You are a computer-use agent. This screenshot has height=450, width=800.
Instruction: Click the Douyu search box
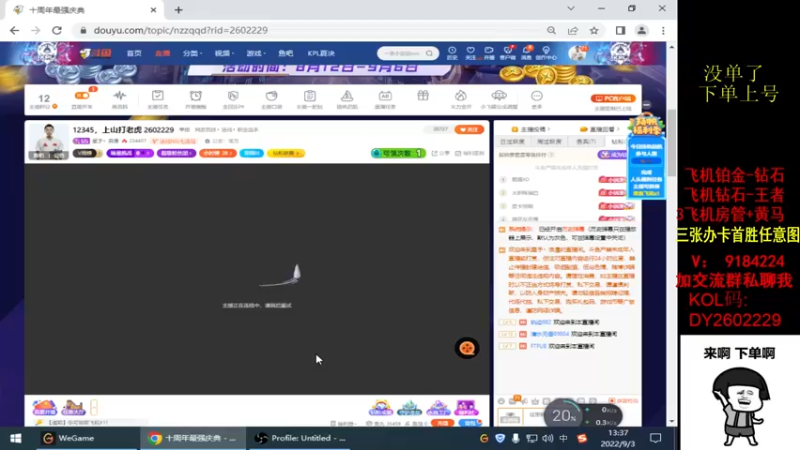[407, 53]
